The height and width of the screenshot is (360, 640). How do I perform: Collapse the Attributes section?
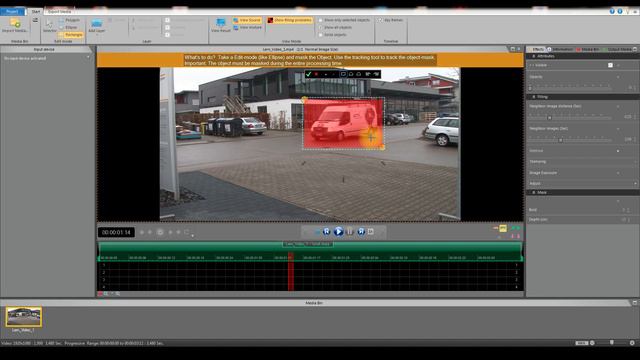coord(533,56)
